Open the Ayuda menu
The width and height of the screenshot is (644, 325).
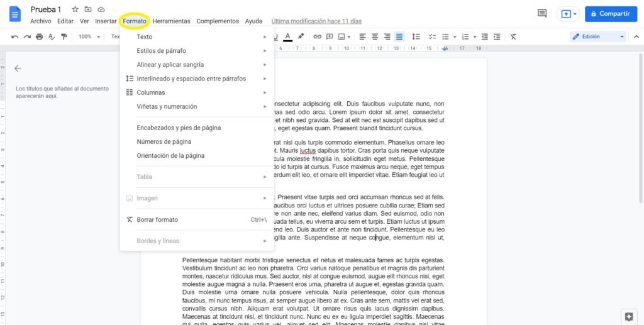tap(254, 21)
